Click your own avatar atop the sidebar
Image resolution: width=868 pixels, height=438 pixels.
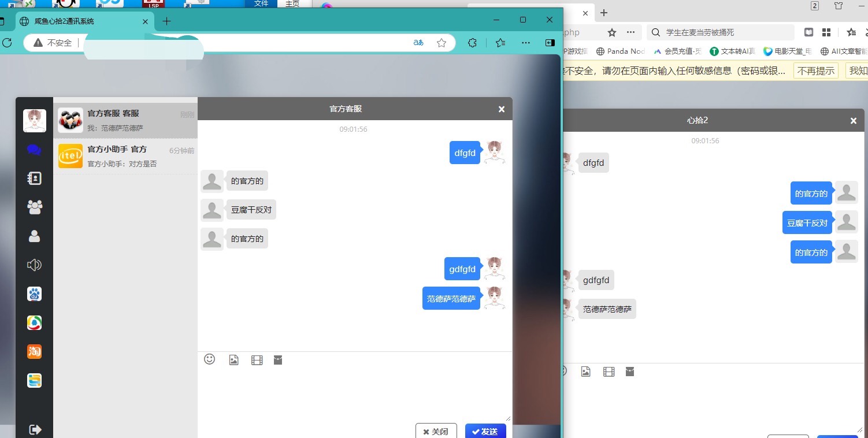tap(35, 120)
